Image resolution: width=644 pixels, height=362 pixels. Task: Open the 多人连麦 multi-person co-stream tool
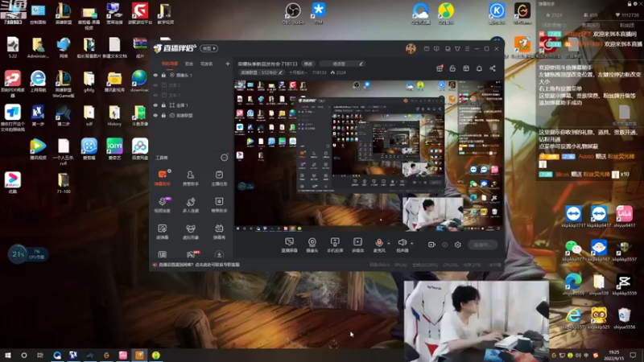[x=191, y=204]
